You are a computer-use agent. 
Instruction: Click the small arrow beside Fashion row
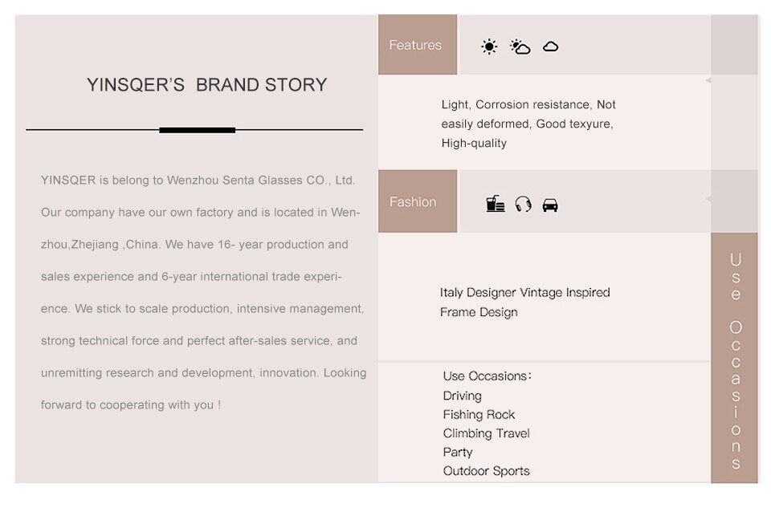[708, 198]
